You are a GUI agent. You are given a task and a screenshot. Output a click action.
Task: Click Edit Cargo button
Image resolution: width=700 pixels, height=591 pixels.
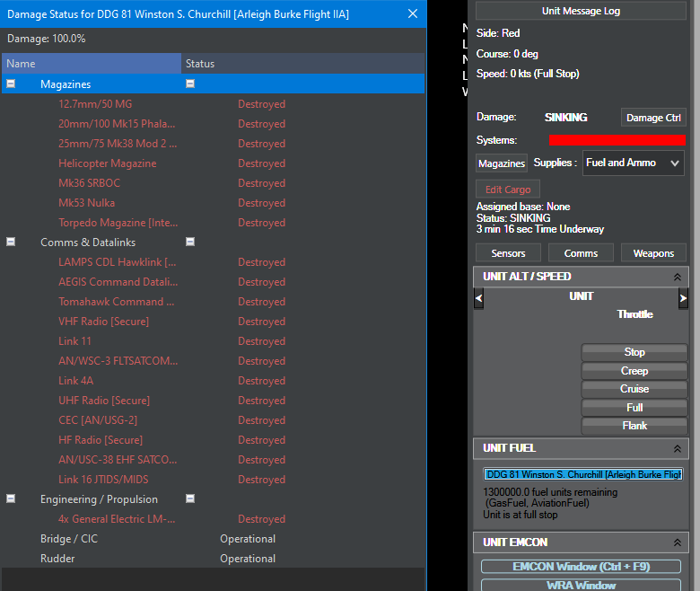click(x=508, y=190)
